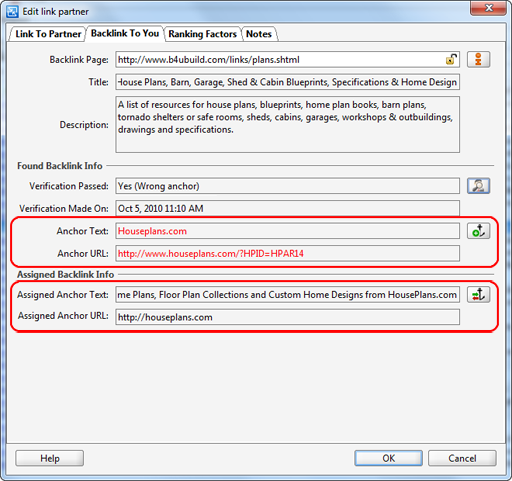Viewport: 512px width, 481px height.
Task: Click the anchor icon button beside Anchor Text
Action: coord(478,231)
